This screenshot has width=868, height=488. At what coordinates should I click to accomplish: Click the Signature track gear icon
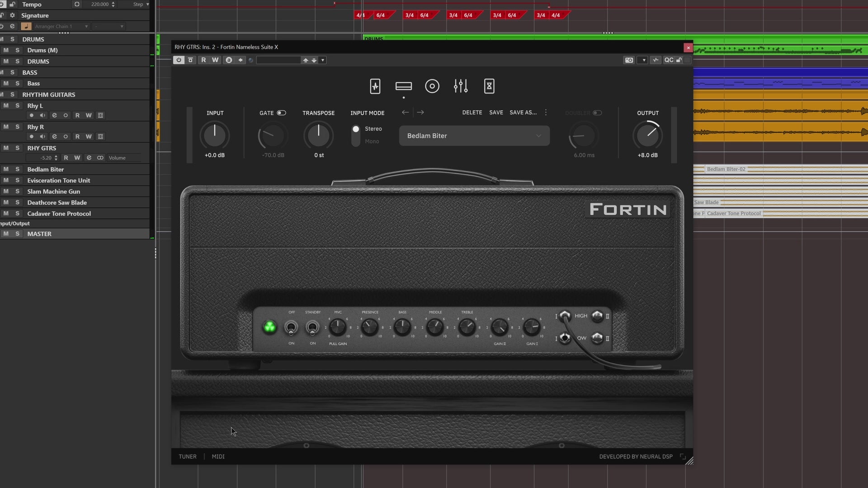click(x=12, y=15)
